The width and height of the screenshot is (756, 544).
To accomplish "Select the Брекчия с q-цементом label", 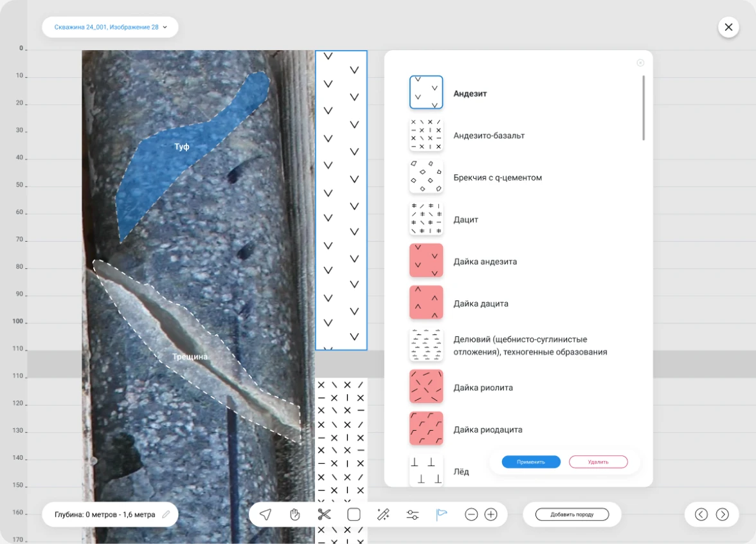I will (x=498, y=177).
